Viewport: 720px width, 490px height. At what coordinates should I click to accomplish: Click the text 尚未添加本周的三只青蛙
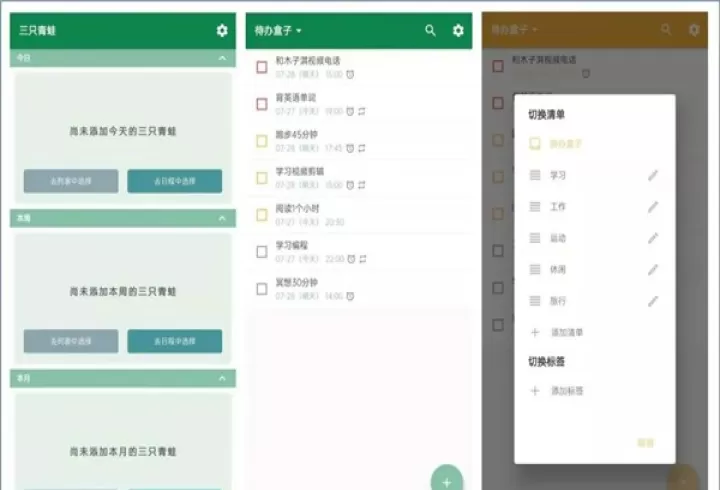pos(123,292)
